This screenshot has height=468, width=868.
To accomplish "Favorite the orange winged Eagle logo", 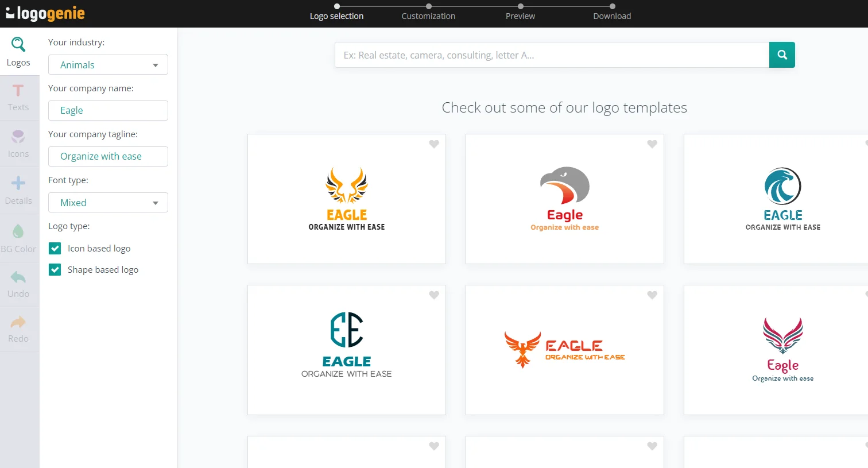I will point(434,144).
